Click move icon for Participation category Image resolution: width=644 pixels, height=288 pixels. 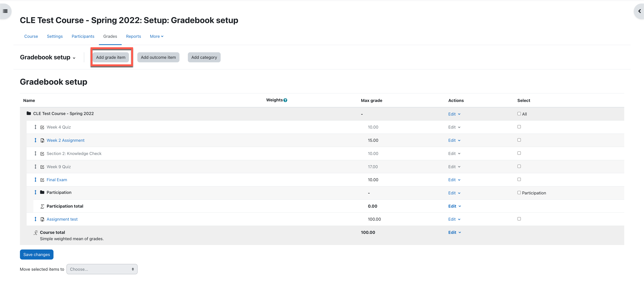pyautogui.click(x=36, y=192)
